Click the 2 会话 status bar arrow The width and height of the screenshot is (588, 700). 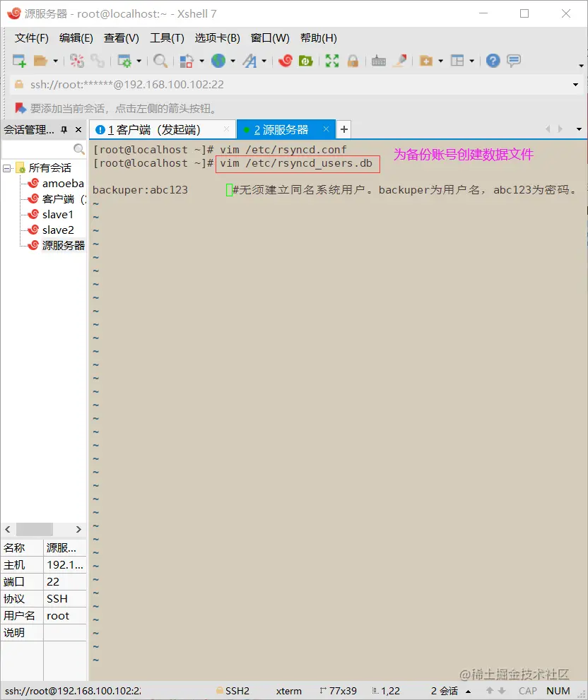(x=469, y=691)
